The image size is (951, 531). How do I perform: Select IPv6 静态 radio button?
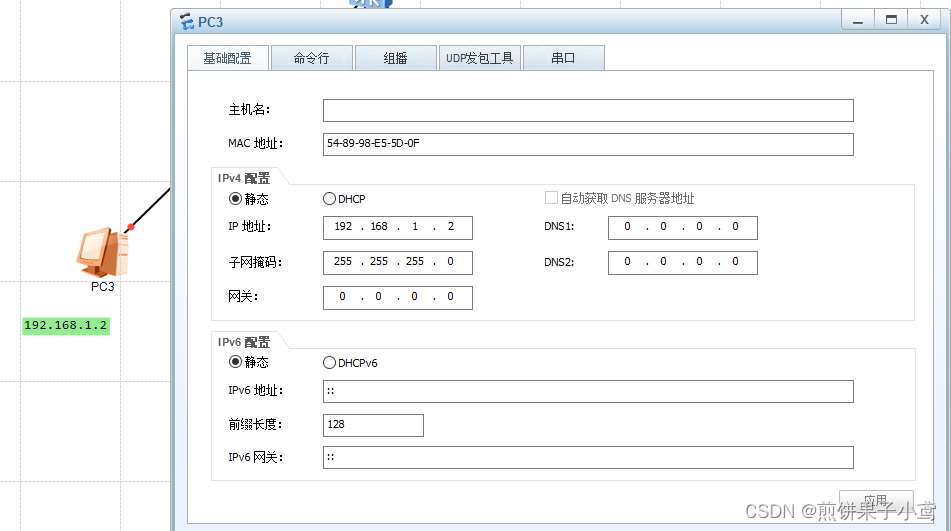(x=235, y=362)
